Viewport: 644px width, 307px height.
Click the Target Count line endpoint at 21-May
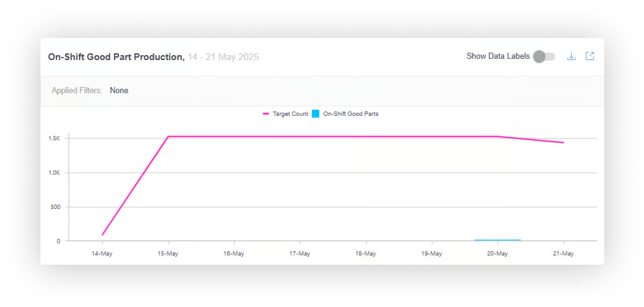[563, 142]
